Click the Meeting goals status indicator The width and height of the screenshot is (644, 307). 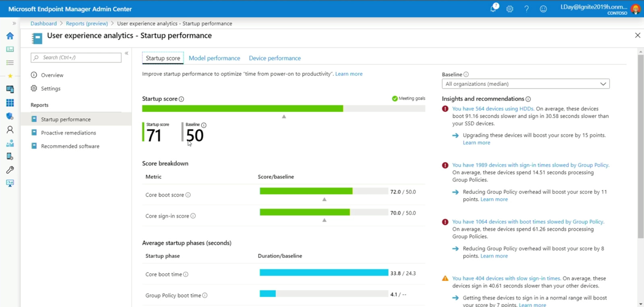click(409, 99)
